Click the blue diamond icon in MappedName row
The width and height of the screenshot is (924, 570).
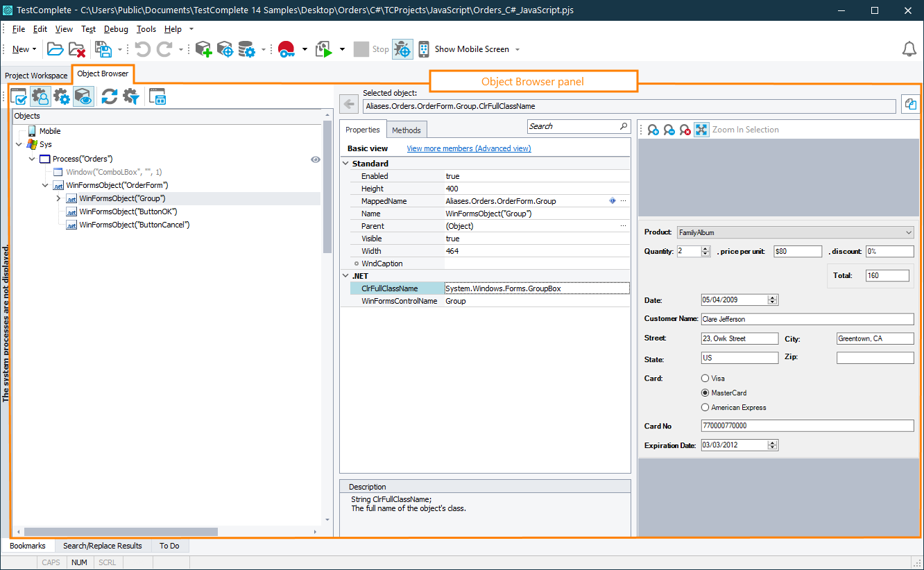pyautogui.click(x=612, y=200)
